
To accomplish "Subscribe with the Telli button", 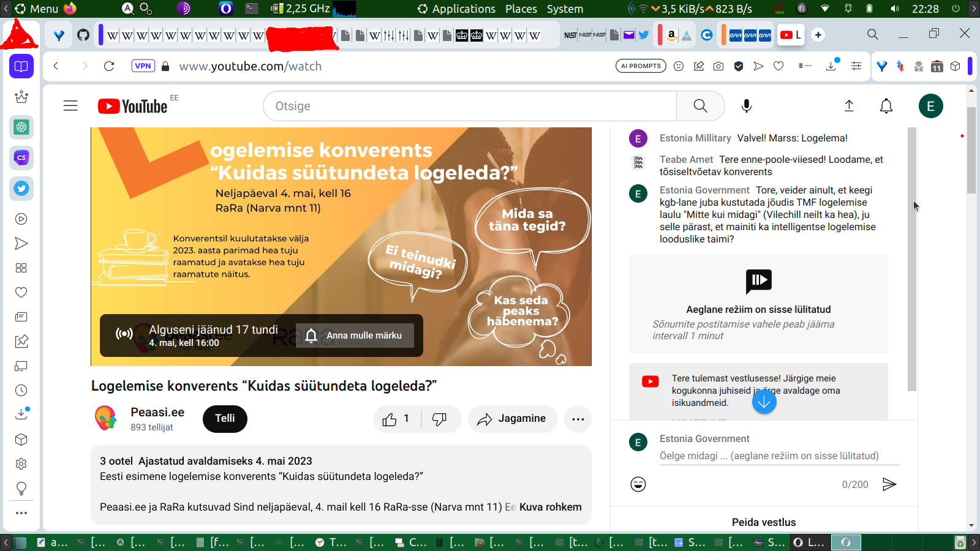I will (x=225, y=419).
